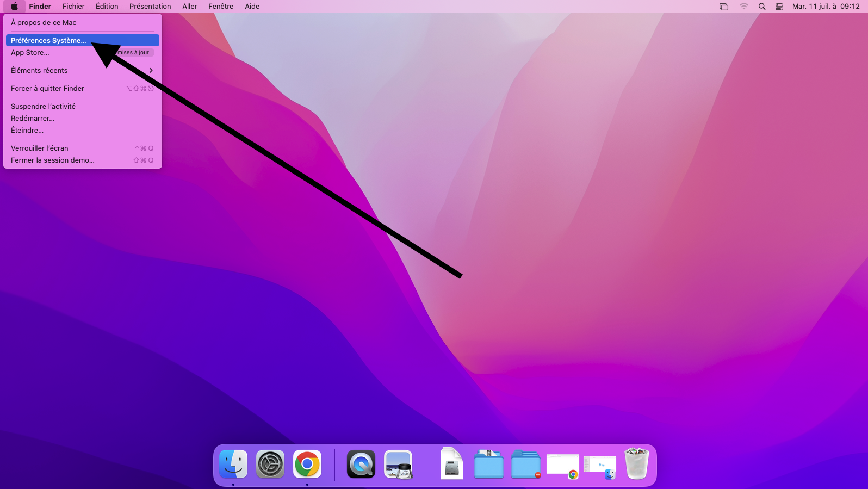The width and height of the screenshot is (868, 489).
Task: Open the Aide menu
Action: pos(252,7)
